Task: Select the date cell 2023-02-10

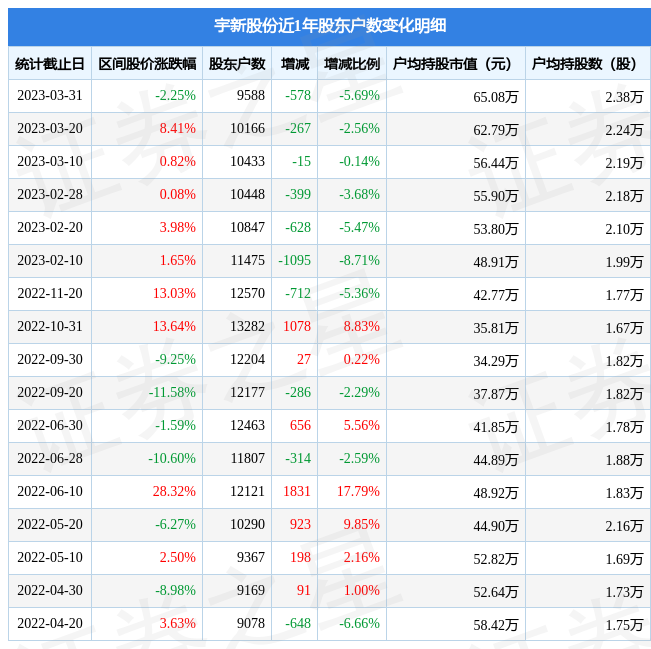Action: click(x=50, y=260)
